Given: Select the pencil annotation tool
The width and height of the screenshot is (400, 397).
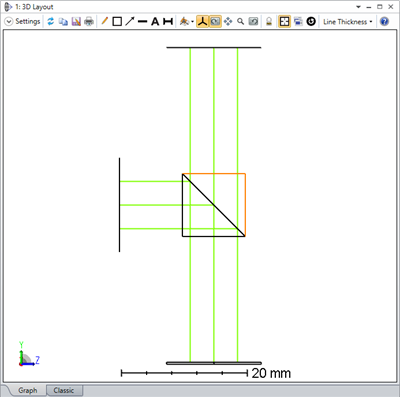Looking at the screenshot, I should 105,22.
